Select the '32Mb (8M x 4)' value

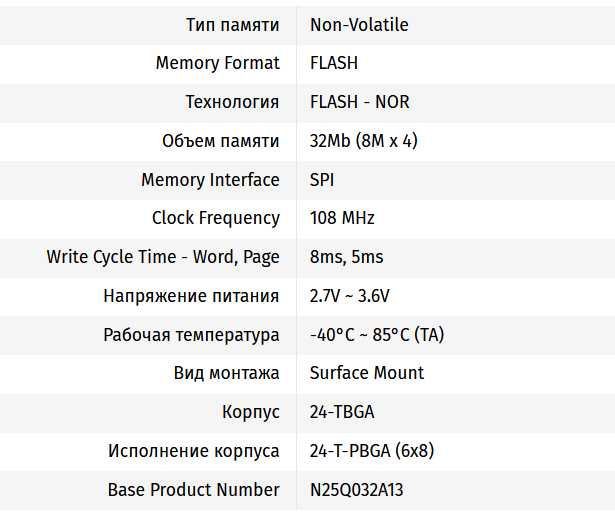point(364,141)
